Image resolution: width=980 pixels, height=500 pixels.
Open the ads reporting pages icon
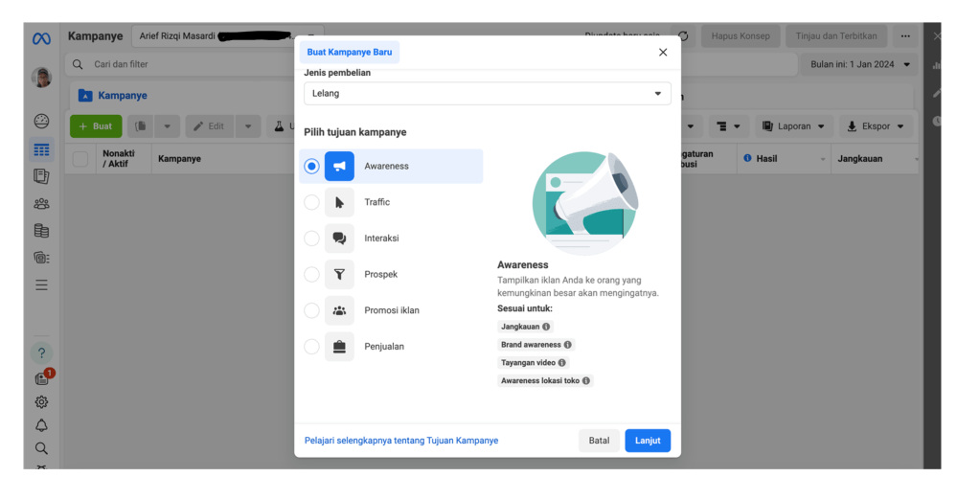pyautogui.click(x=41, y=176)
